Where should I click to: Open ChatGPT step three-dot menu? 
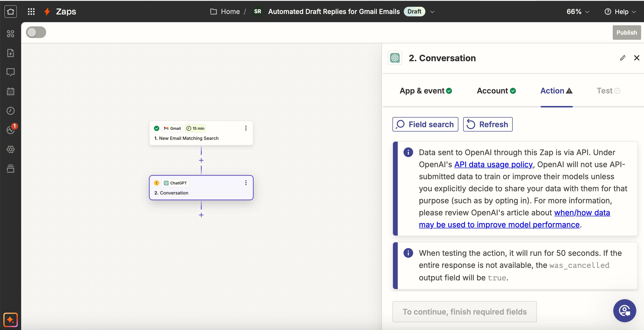coord(246,183)
